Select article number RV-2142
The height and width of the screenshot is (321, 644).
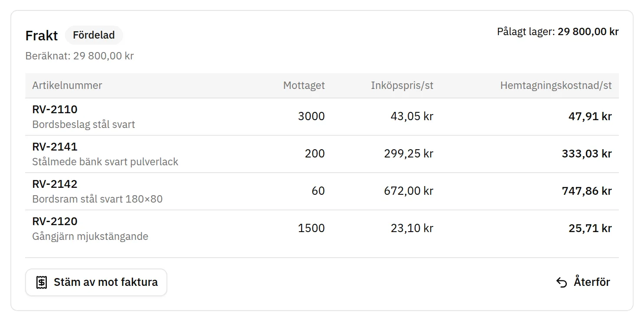[55, 184]
